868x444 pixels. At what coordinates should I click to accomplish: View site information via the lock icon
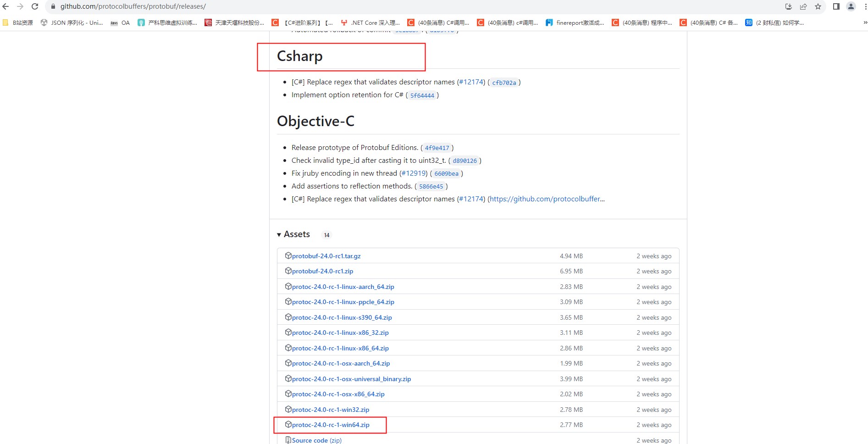53,6
